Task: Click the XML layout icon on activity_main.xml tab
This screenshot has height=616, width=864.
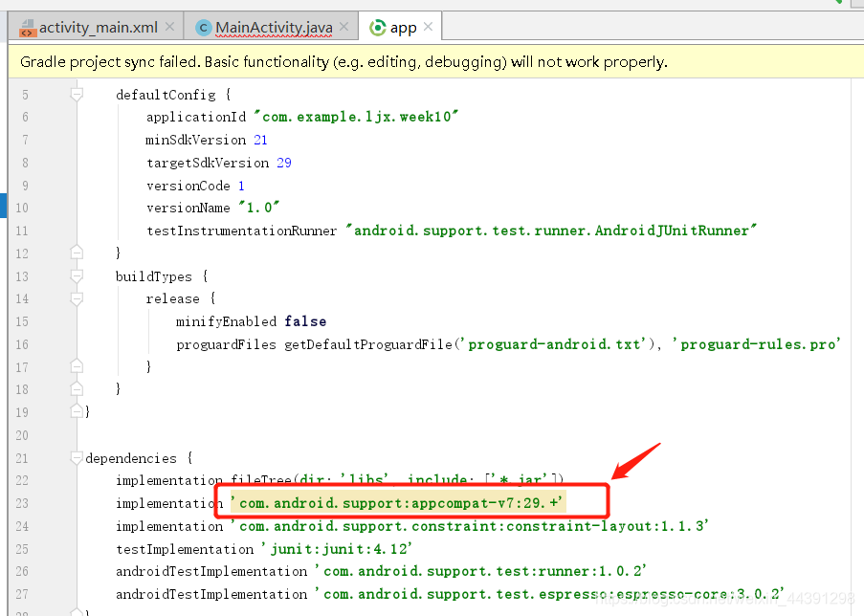Action: [29, 27]
